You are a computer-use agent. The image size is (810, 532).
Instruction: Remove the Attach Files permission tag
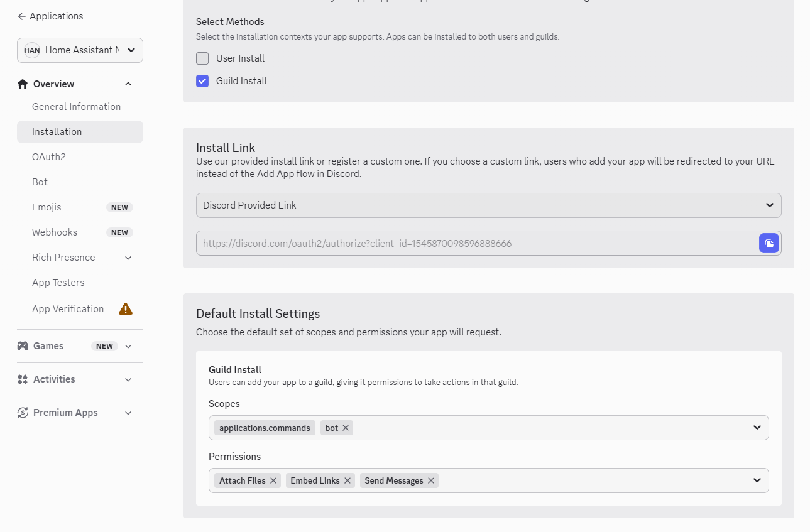[273, 480]
